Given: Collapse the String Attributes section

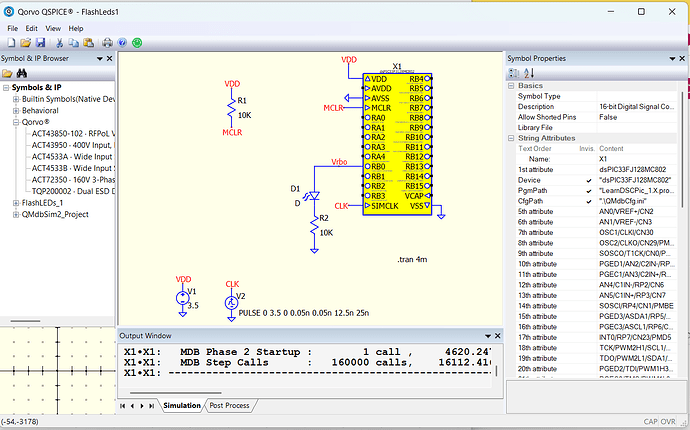Looking at the screenshot, I should (x=511, y=138).
